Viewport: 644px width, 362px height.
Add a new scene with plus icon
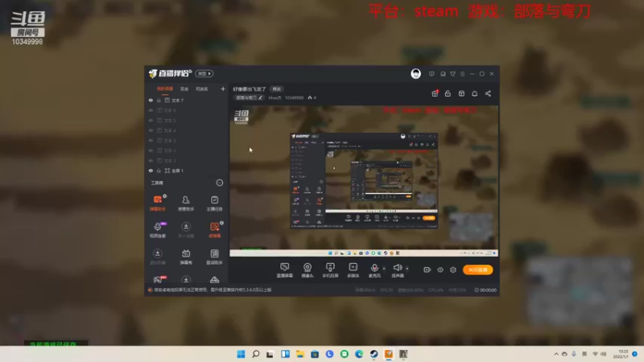click(223, 88)
